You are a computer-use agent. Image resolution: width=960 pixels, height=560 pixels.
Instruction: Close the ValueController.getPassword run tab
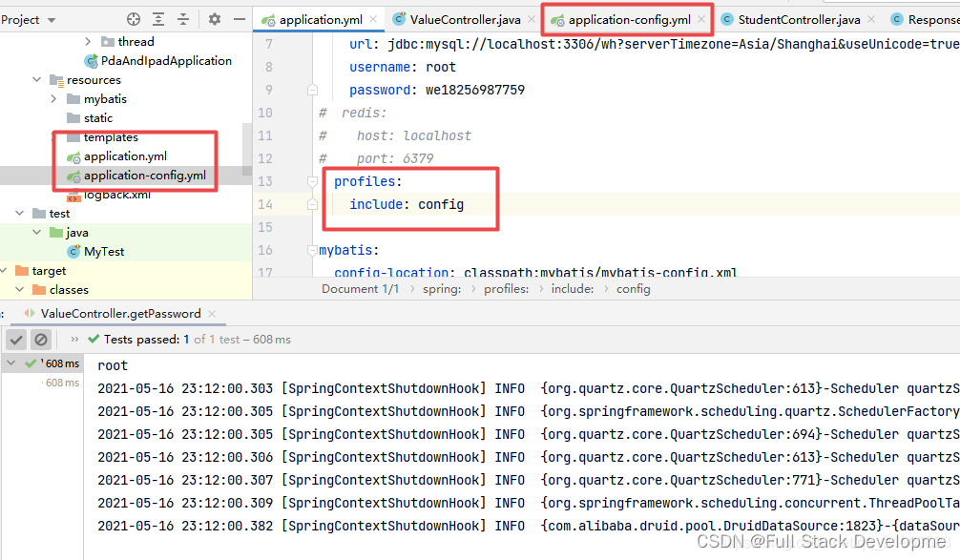pyautogui.click(x=212, y=313)
